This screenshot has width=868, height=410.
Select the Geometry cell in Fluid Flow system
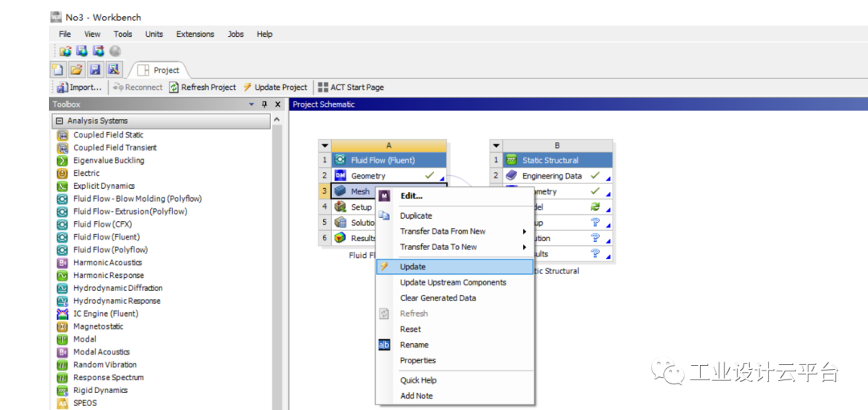389,175
